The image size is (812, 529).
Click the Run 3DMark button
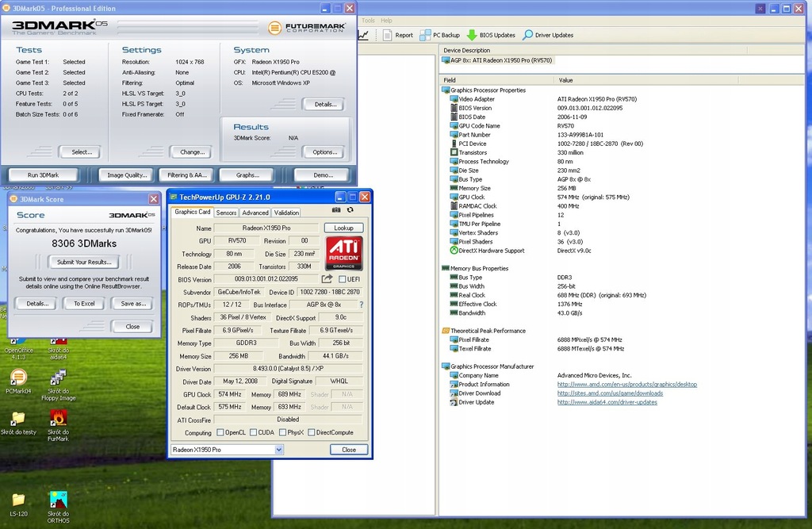click(43, 174)
